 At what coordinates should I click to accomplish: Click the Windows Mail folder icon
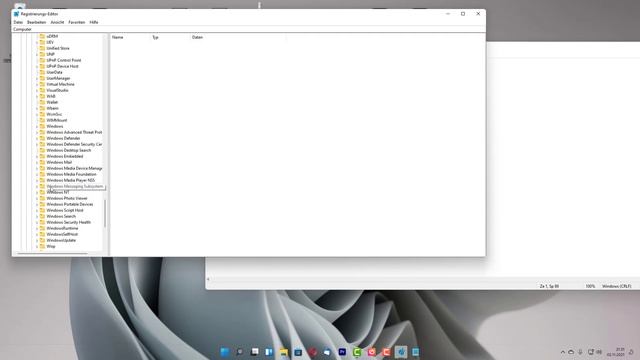point(42,162)
